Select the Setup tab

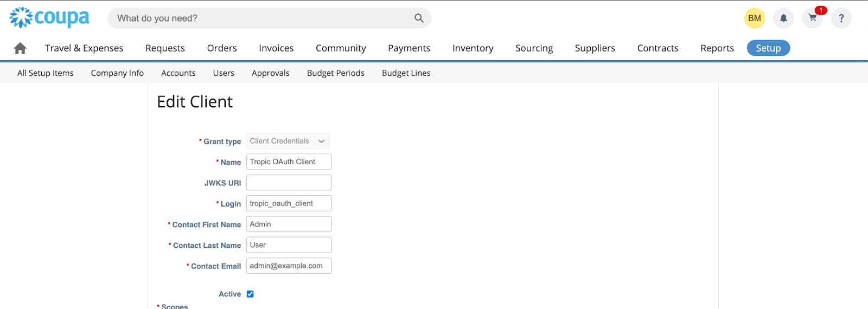click(x=768, y=48)
